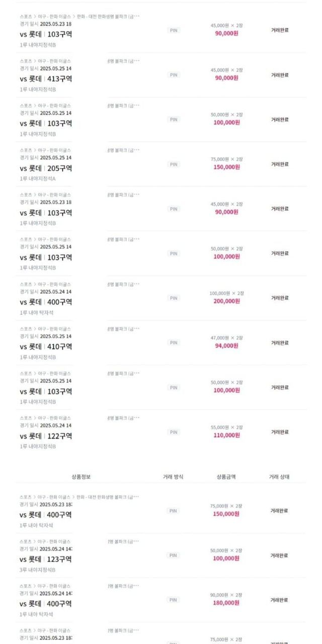Open the vs 롯데 123구역 listing title
The width and height of the screenshot is (322, 644).
(46, 559)
